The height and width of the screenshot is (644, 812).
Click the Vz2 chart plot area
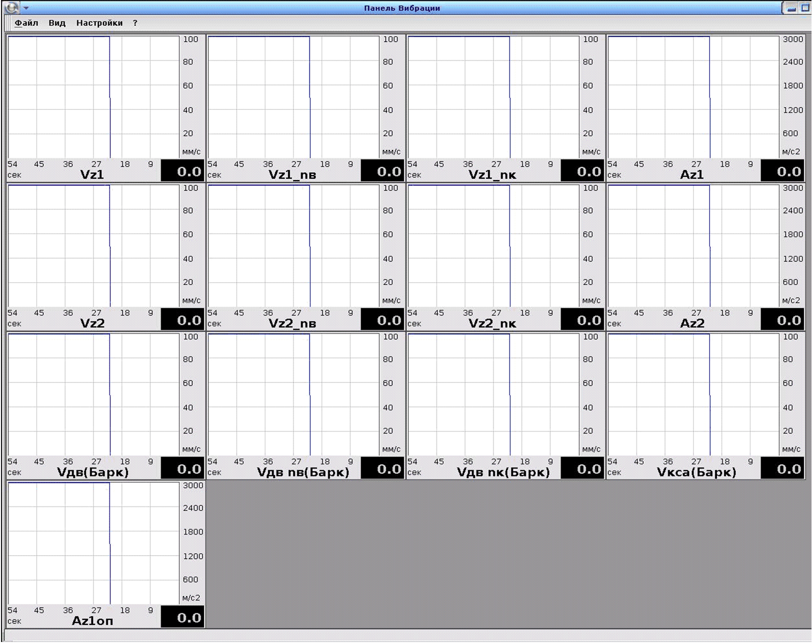(x=93, y=245)
